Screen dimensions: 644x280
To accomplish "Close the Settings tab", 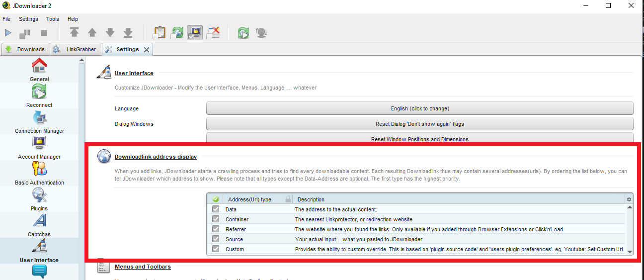I will tap(147, 50).
